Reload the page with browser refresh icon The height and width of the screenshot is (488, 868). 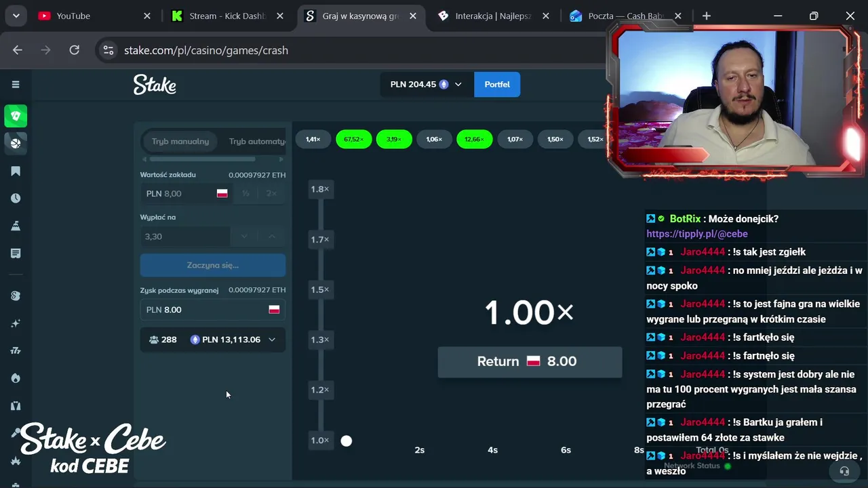coord(75,50)
